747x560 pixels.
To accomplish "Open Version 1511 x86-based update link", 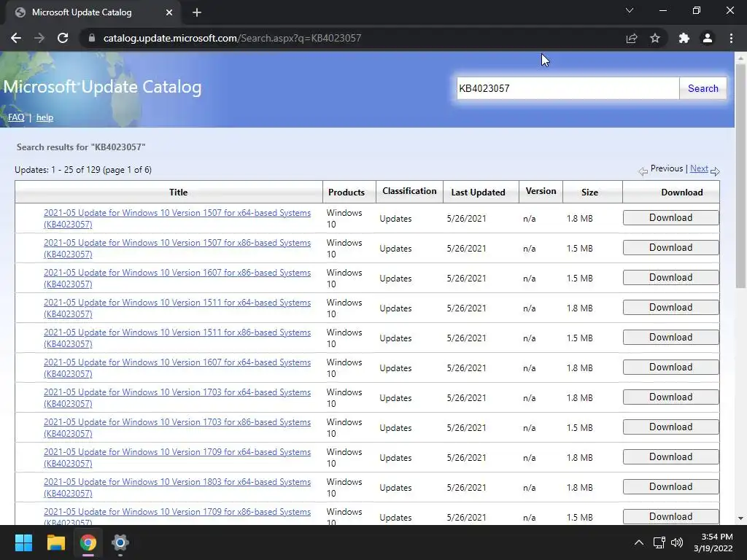I will [177, 338].
